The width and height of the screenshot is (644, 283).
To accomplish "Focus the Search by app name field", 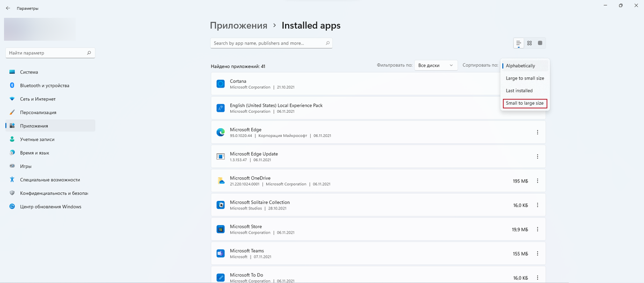I will [272, 43].
